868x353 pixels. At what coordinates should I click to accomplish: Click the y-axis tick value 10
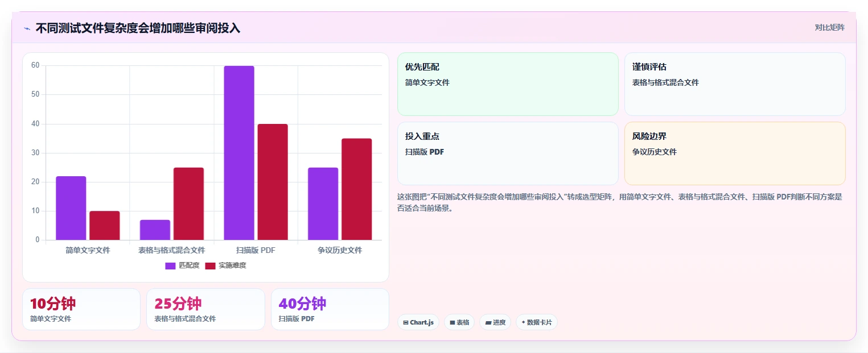click(35, 211)
